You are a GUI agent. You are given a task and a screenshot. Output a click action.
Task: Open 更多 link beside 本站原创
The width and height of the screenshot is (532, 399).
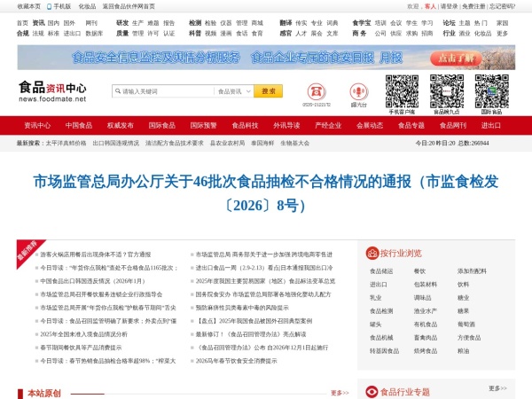point(339,392)
